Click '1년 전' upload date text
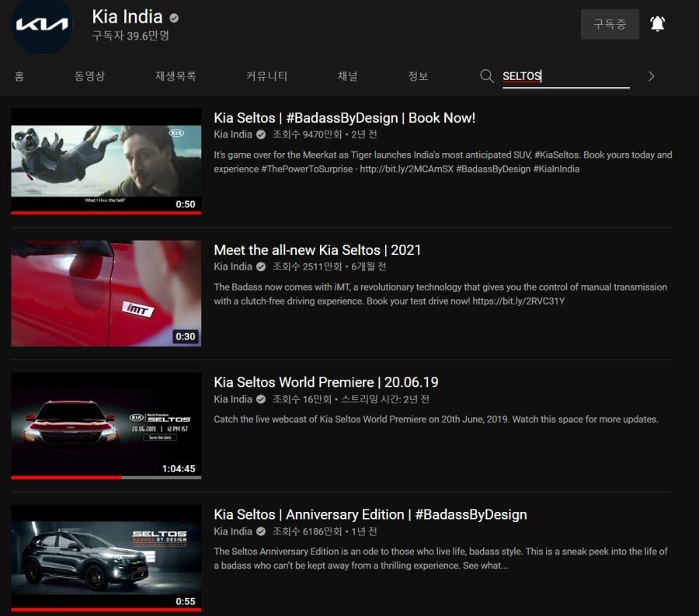The width and height of the screenshot is (699, 616). click(364, 531)
